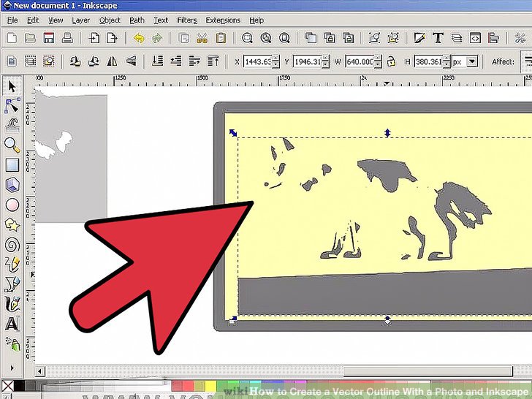Select the Star polygon tool
Viewport: 532px width, 399px height.
coord(12,224)
